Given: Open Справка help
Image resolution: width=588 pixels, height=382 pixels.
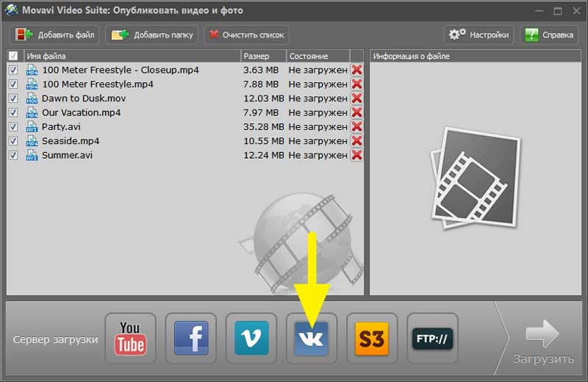Looking at the screenshot, I should point(549,35).
